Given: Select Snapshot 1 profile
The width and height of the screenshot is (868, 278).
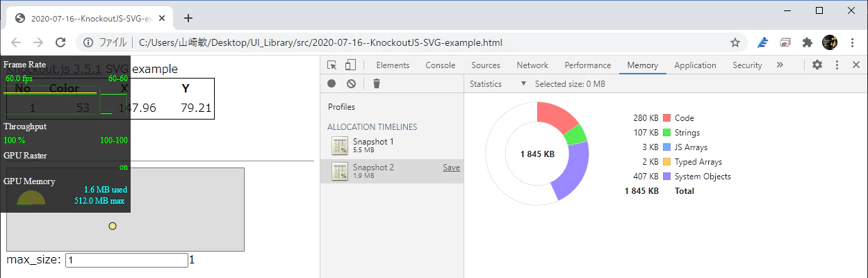Looking at the screenshot, I should [392, 145].
